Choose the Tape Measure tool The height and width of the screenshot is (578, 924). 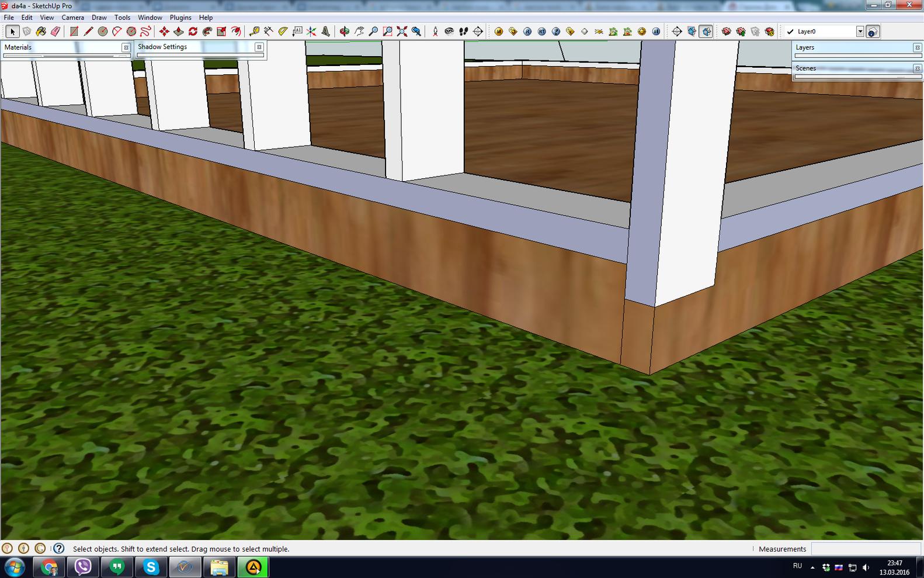(x=254, y=32)
